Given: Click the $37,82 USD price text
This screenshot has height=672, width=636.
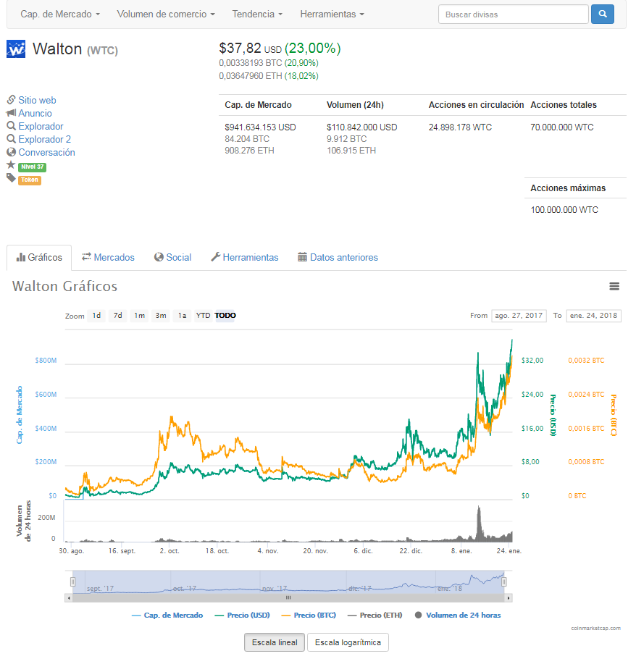Looking at the screenshot, I should tap(251, 49).
